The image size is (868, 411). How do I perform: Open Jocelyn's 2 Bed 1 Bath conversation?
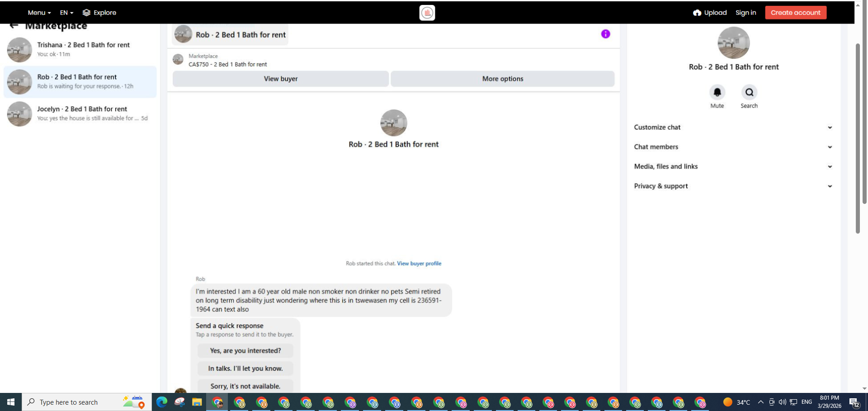click(x=80, y=114)
